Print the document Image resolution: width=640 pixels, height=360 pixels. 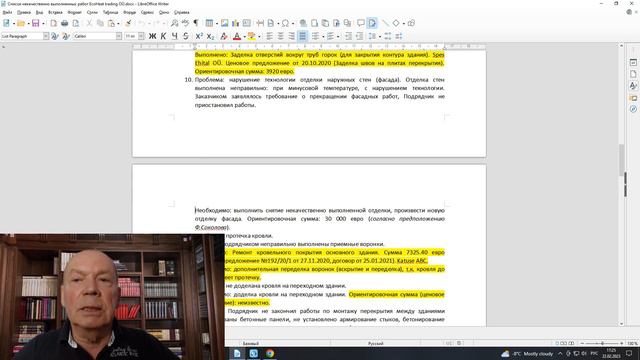tap(64, 23)
